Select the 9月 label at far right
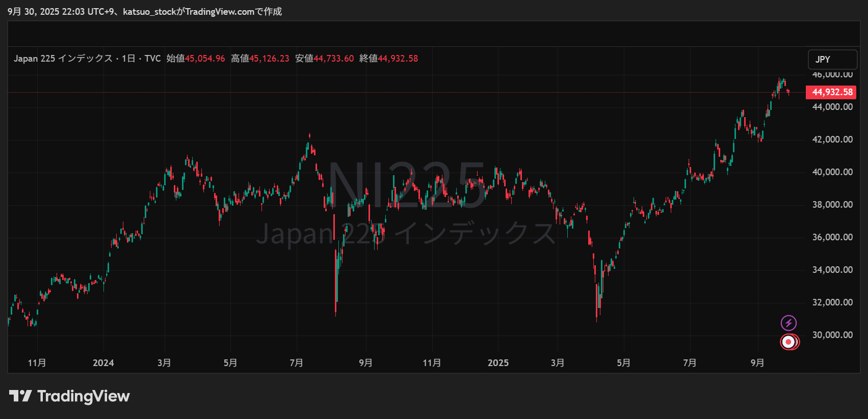Screen dimensions: 868x419 point(757,362)
